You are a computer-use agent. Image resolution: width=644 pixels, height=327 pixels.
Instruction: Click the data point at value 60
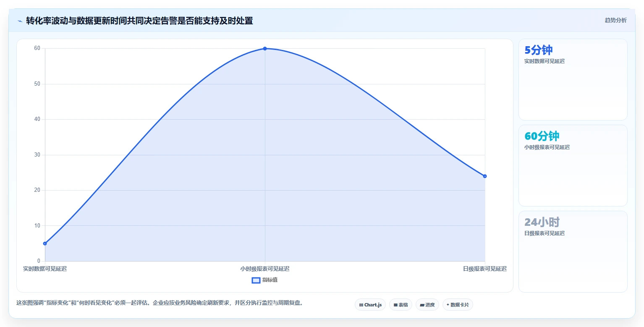point(265,49)
